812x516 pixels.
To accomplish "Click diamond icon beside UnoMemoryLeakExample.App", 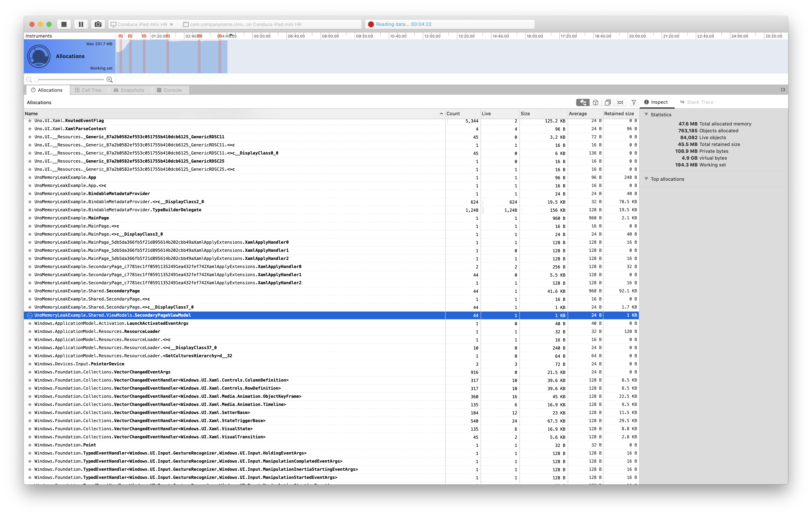I will [x=30, y=178].
